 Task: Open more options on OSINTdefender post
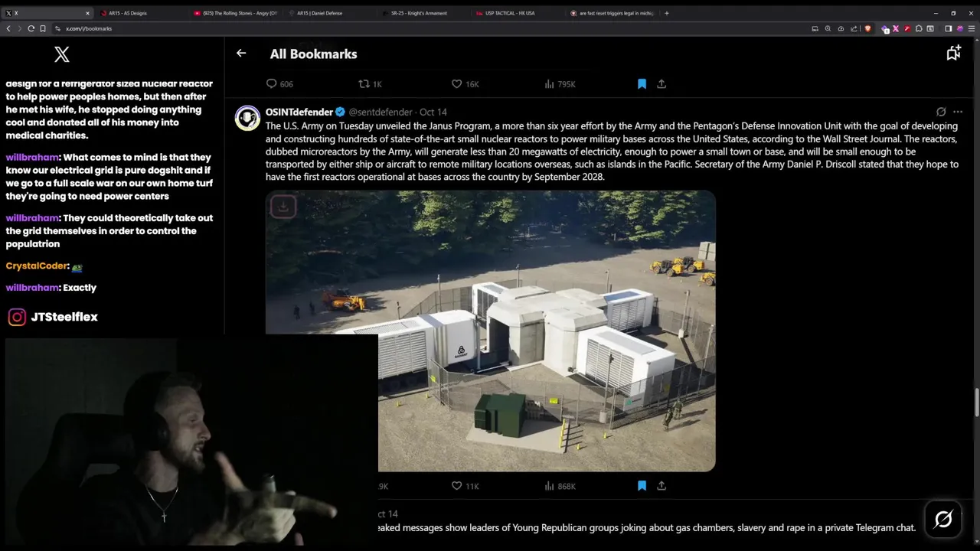[x=958, y=112]
